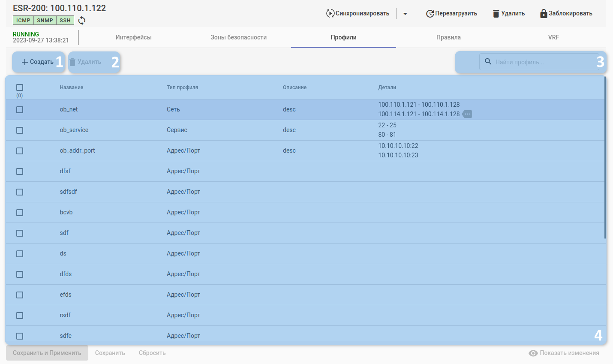Click the trash icon to delete device
Viewport: 613px width, 364px height.
[496, 14]
